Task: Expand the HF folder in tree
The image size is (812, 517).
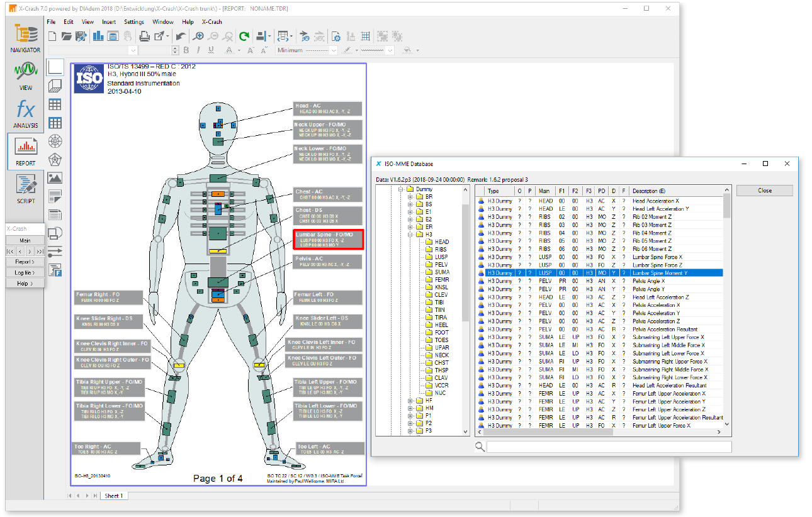Action: [410, 401]
